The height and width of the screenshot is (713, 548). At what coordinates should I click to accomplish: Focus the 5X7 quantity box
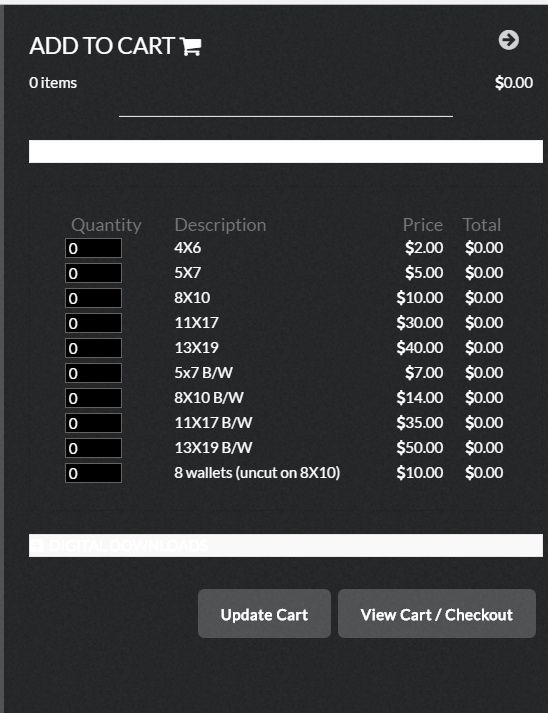pos(93,273)
